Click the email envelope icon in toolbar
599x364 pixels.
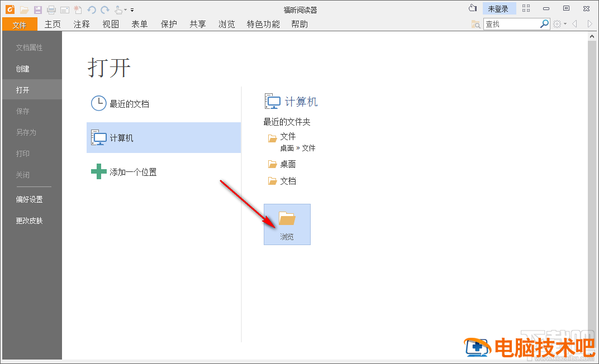click(x=65, y=10)
